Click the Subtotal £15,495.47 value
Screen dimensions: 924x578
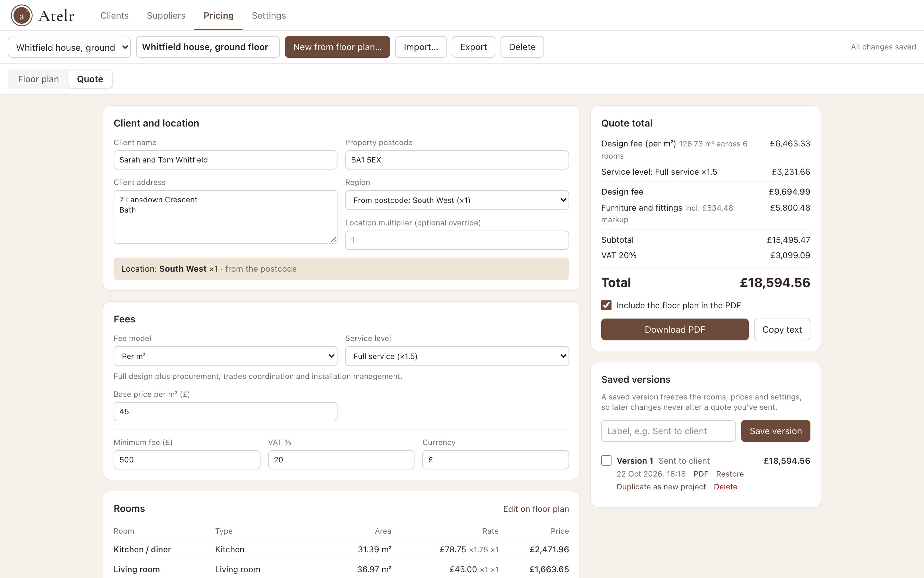(x=789, y=240)
